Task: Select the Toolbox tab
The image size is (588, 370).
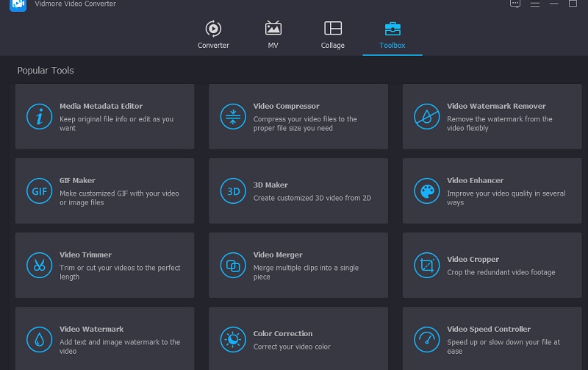Action: [x=392, y=35]
